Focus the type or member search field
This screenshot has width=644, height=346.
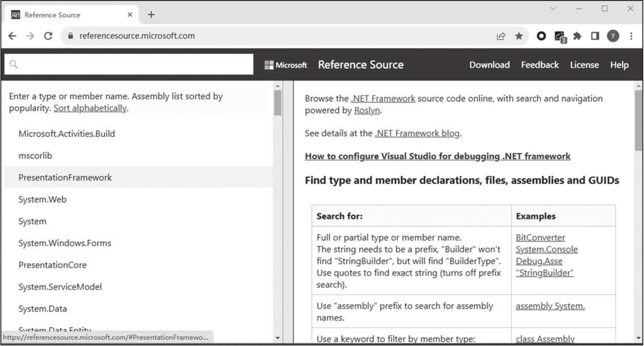coord(129,64)
